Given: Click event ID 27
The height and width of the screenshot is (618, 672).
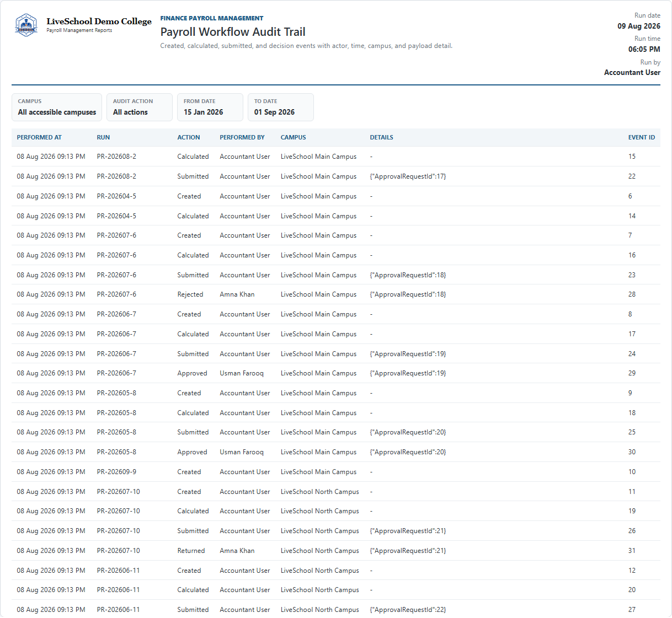Looking at the screenshot, I should click(x=632, y=610).
